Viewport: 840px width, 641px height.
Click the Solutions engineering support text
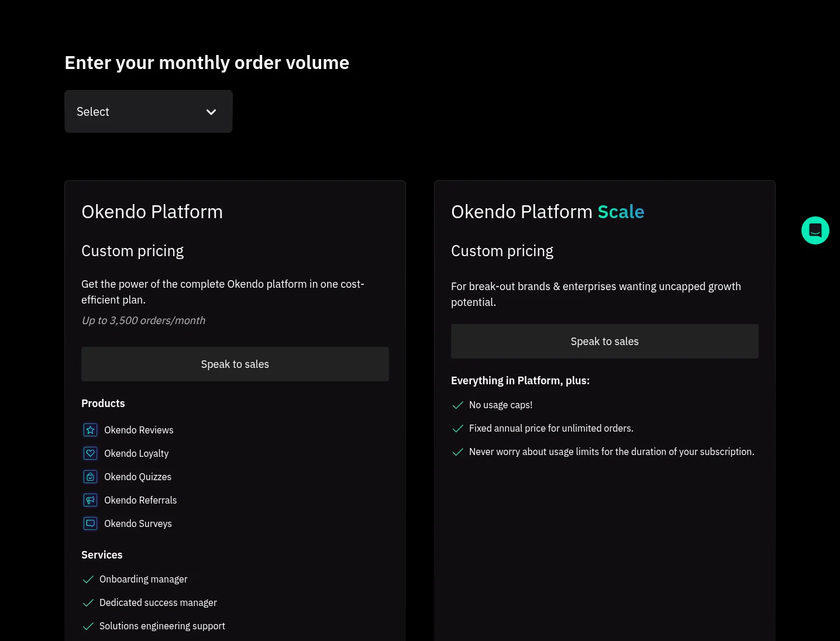coord(162,626)
